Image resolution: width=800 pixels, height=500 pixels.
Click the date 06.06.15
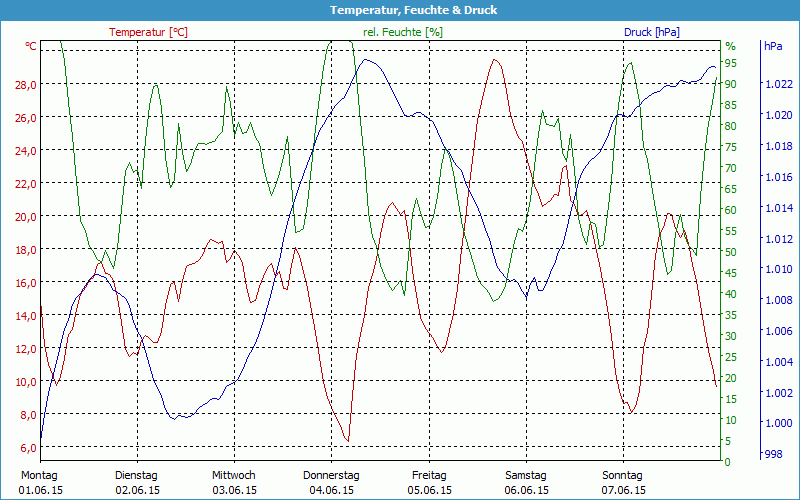(527, 491)
